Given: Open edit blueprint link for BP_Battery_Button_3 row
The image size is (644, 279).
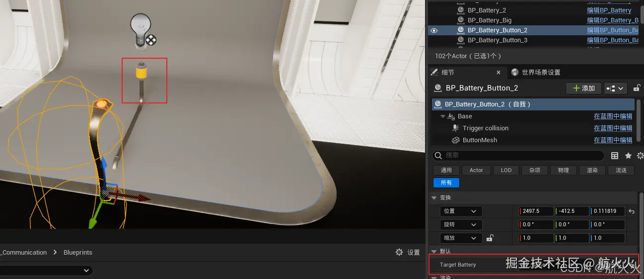Looking at the screenshot, I should click(613, 40).
